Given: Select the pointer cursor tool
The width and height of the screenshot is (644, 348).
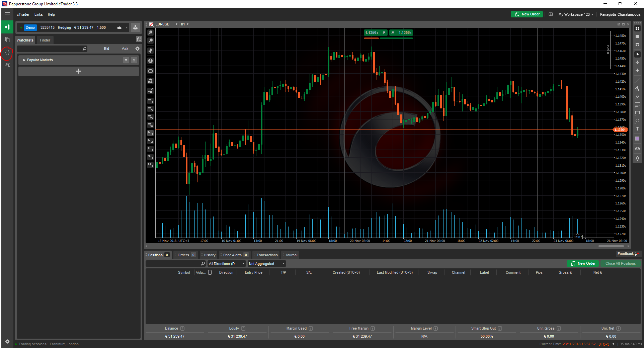Looking at the screenshot, I should coord(637,54).
